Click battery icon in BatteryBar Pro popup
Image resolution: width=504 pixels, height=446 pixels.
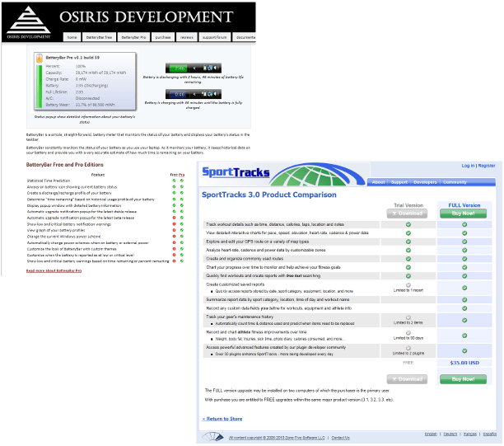(40, 59)
